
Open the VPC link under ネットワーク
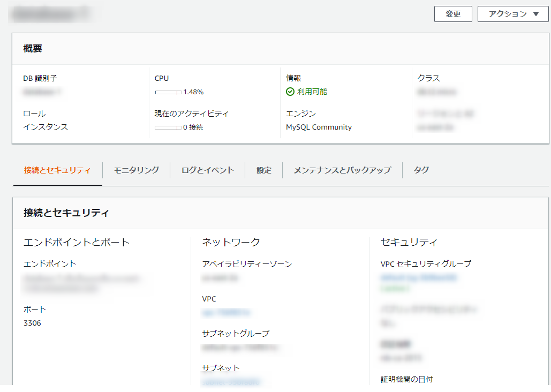click(x=227, y=313)
